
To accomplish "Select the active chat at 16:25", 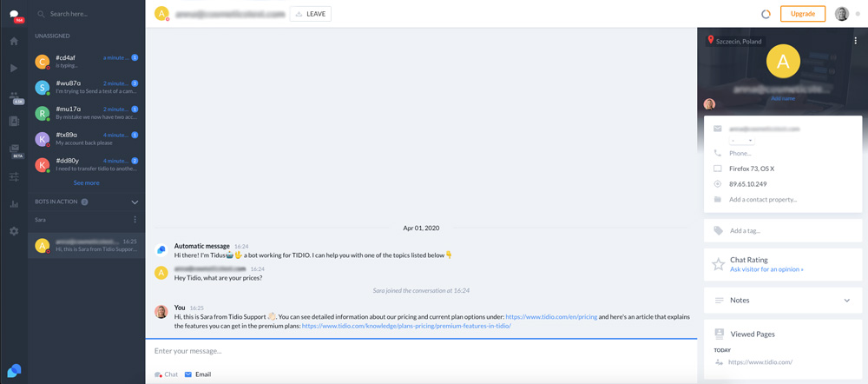I will (86, 246).
